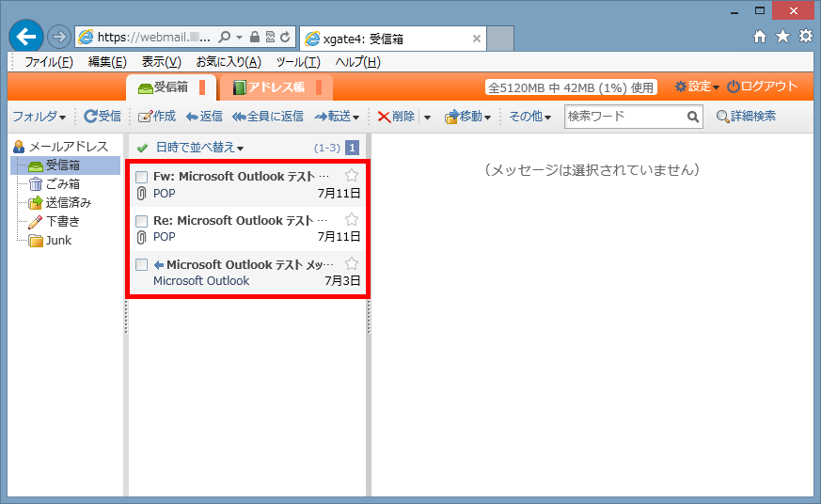Click the 検索ワード search input field

(x=624, y=117)
